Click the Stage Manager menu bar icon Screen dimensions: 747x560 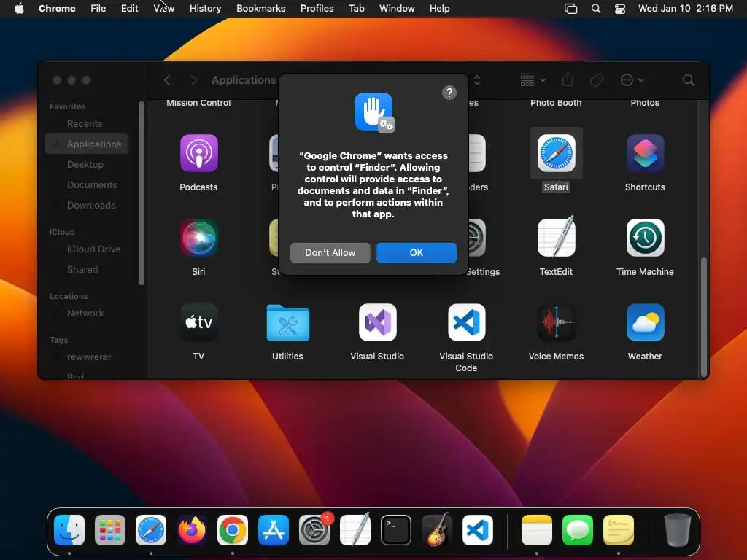570,9
